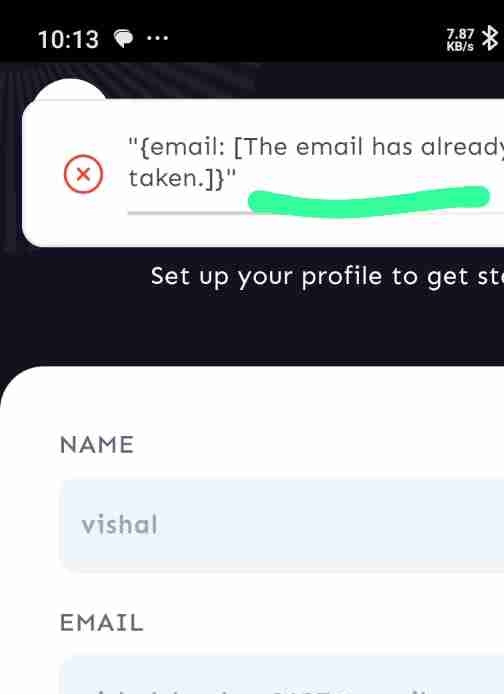The image size is (504, 694).
Task: Tap the chat bubble notification icon
Action: 123,39
